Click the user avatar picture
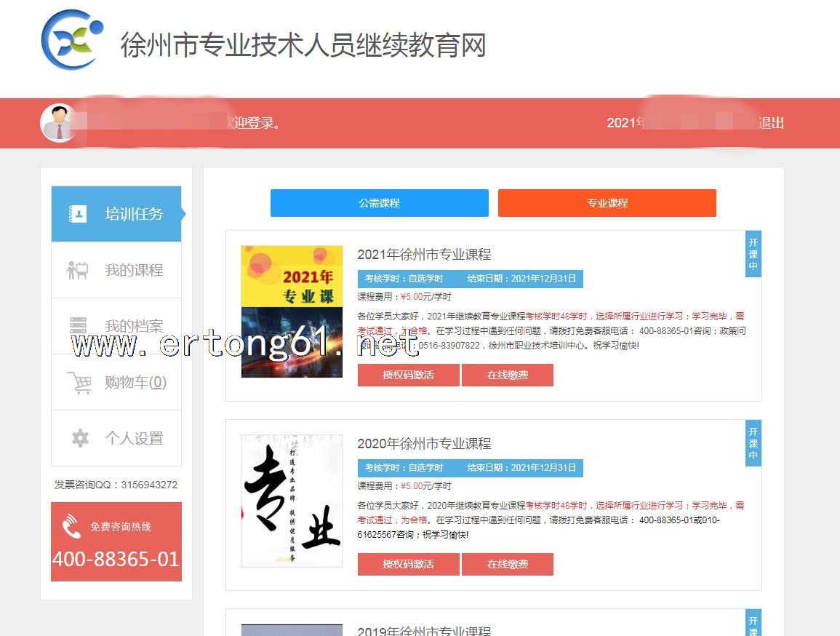This screenshot has width=840, height=636. coord(58,123)
